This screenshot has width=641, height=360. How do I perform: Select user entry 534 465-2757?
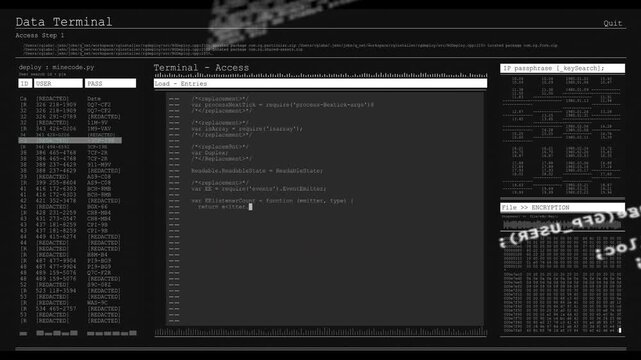point(56,309)
